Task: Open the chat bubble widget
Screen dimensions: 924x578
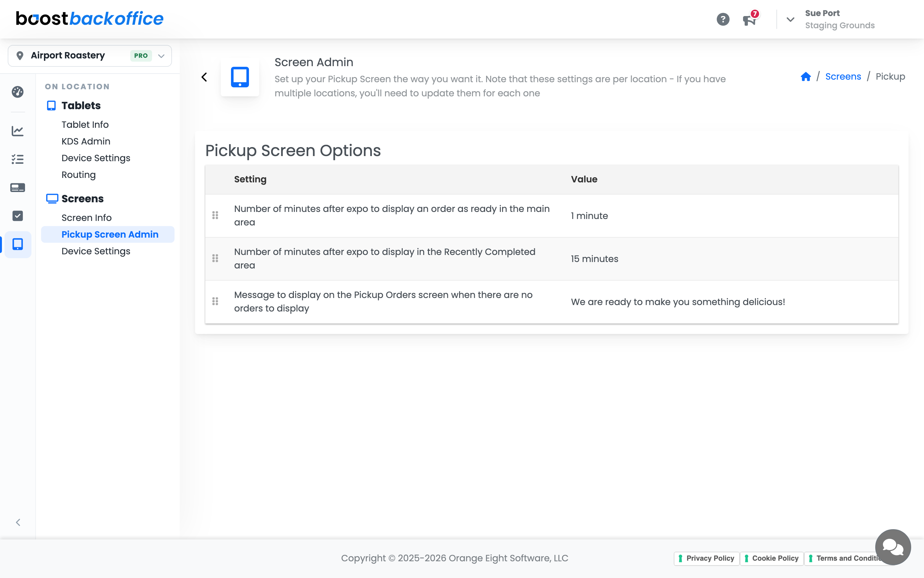Action: pos(893,547)
